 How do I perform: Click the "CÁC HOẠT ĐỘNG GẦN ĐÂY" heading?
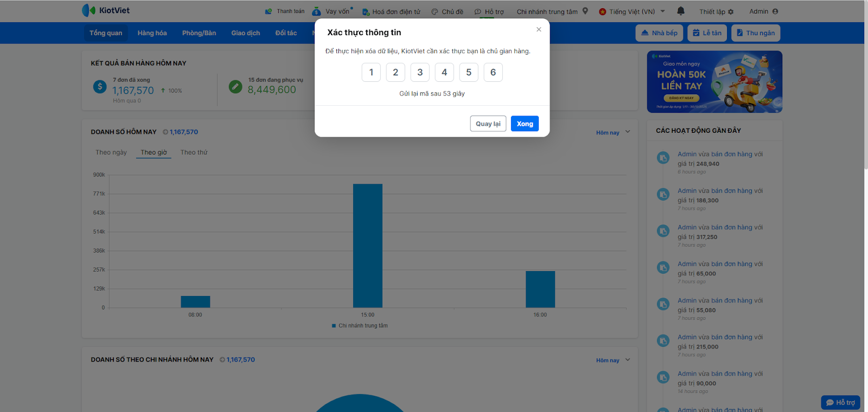[x=698, y=131]
